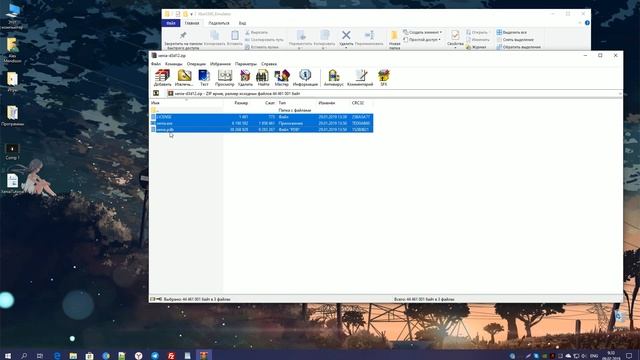Screen dimensions: 640x360
Task: Click the Добавить (Add) toolbar icon in WinRAR
Action: coord(162,77)
